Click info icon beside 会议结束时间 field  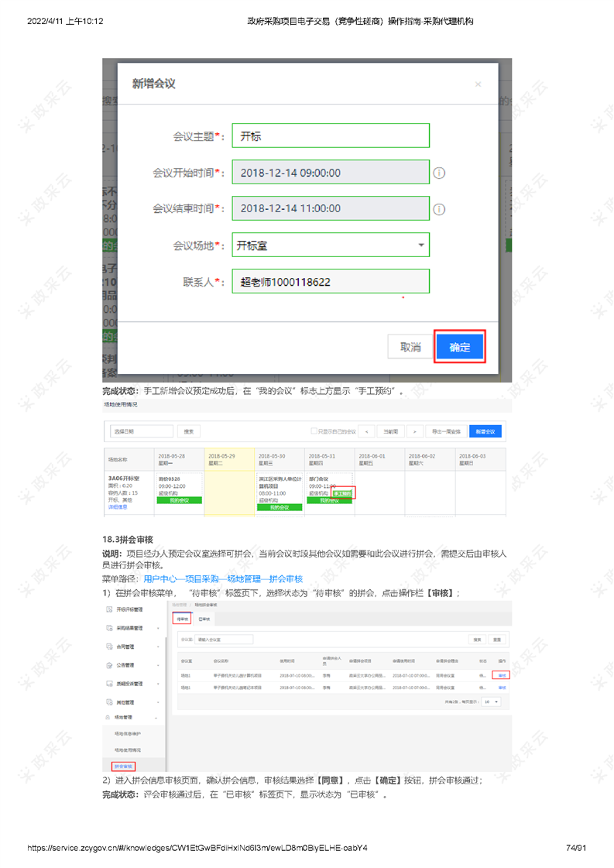pos(439,209)
